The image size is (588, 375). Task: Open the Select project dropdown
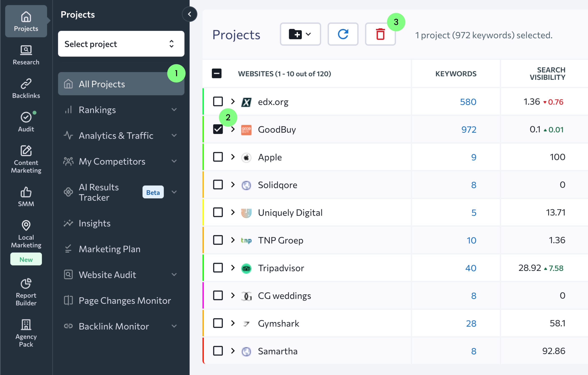point(121,44)
